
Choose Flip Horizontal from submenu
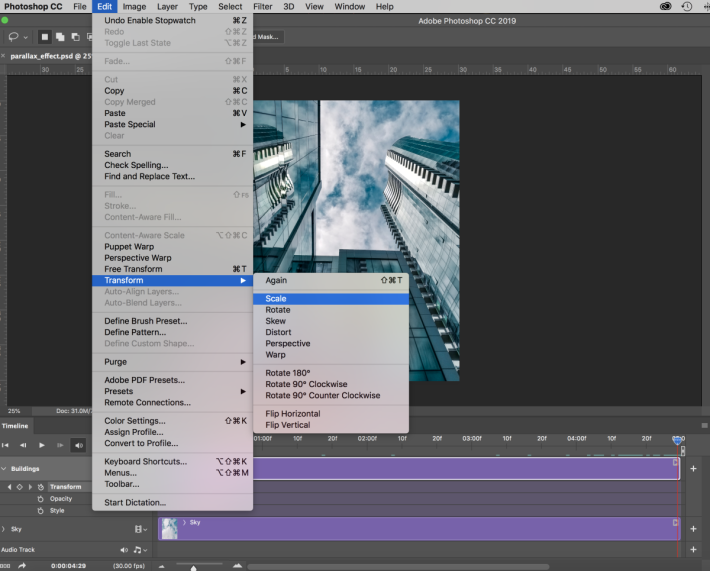(331, 414)
